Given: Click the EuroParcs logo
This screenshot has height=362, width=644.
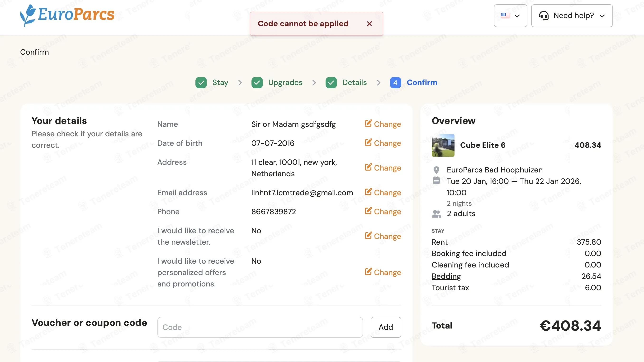Looking at the screenshot, I should tap(67, 15).
